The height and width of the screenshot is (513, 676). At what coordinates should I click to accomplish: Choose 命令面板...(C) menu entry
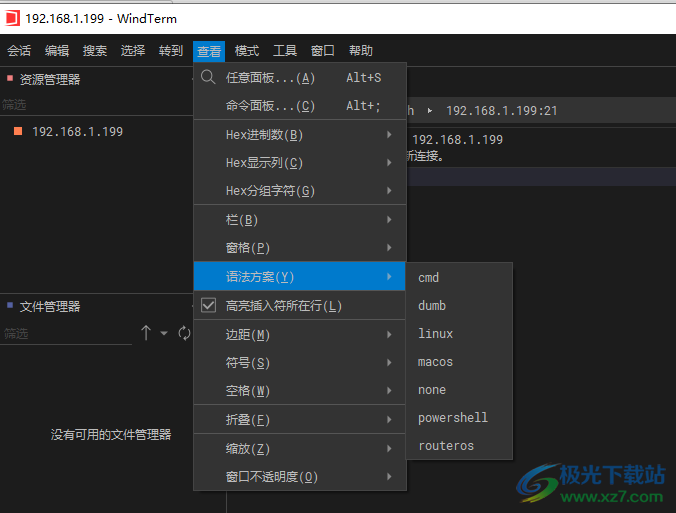[x=300, y=106]
